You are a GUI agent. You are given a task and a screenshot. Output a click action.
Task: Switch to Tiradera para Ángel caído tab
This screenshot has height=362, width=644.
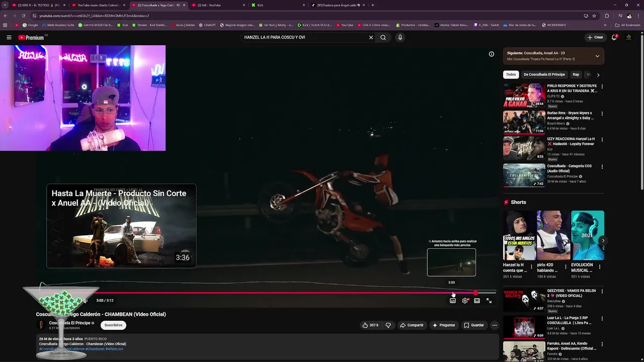[x=338, y=5]
